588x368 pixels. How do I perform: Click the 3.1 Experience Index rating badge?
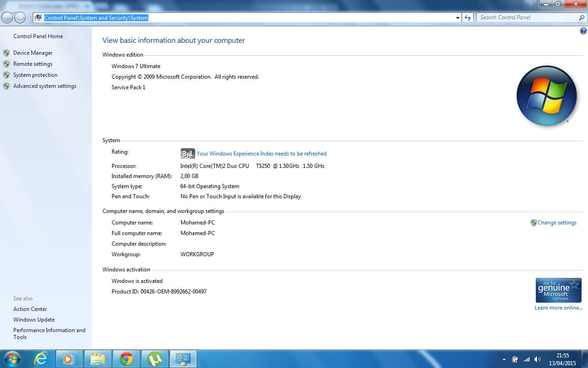(187, 154)
